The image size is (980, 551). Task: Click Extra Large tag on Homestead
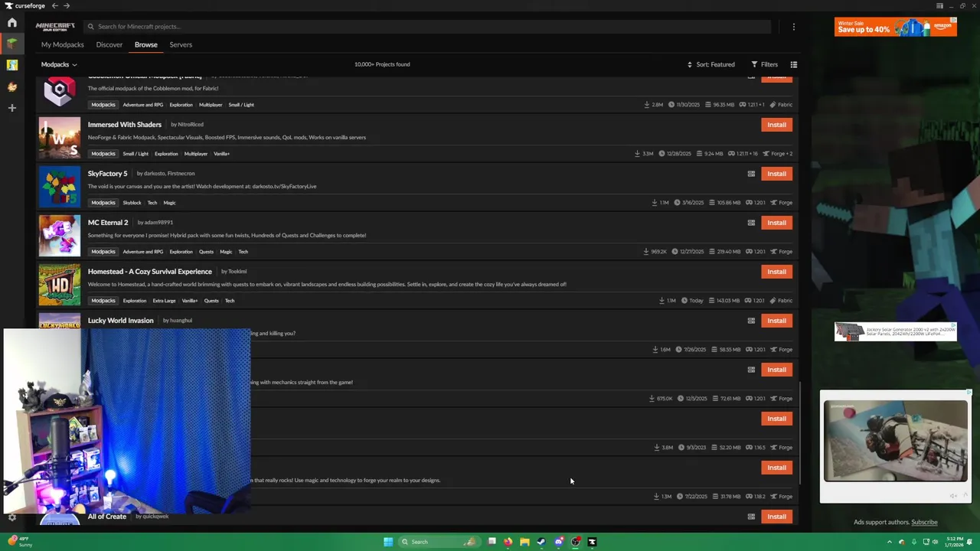pos(164,301)
